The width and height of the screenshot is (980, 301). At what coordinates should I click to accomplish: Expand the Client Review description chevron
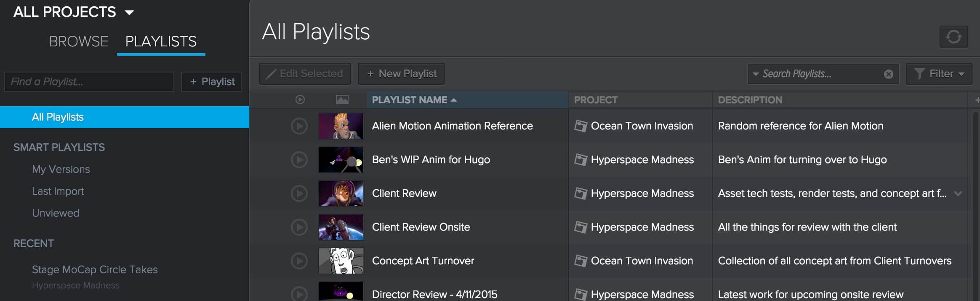(958, 193)
